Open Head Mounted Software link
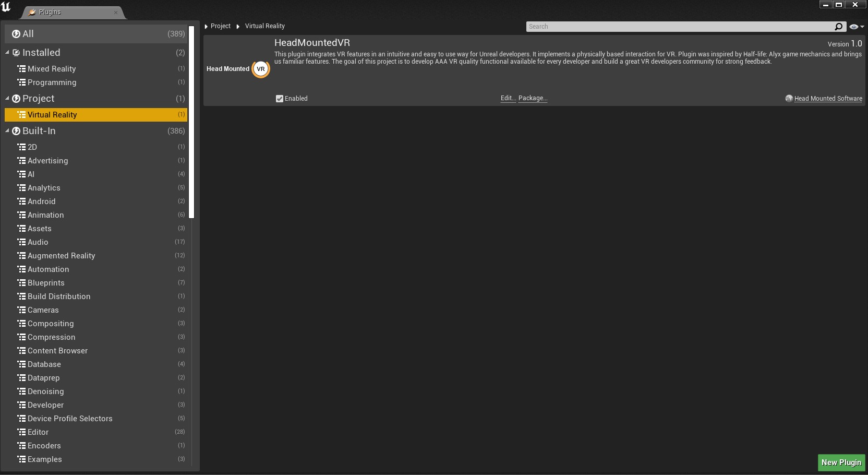 click(x=828, y=99)
